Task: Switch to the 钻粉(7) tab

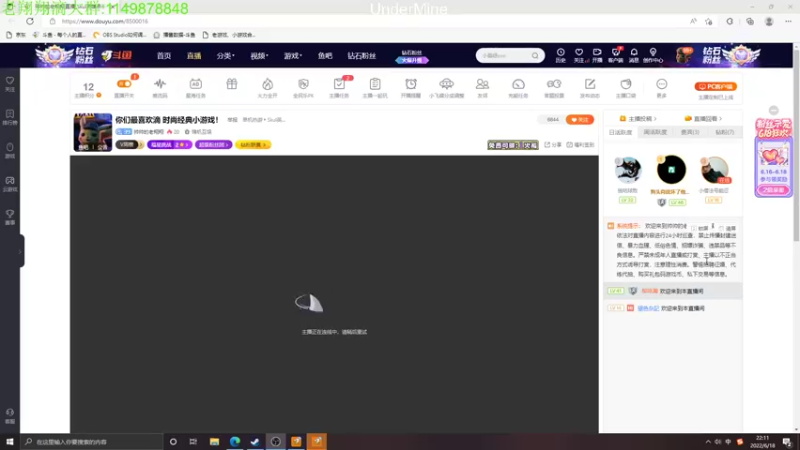Action: click(724, 132)
